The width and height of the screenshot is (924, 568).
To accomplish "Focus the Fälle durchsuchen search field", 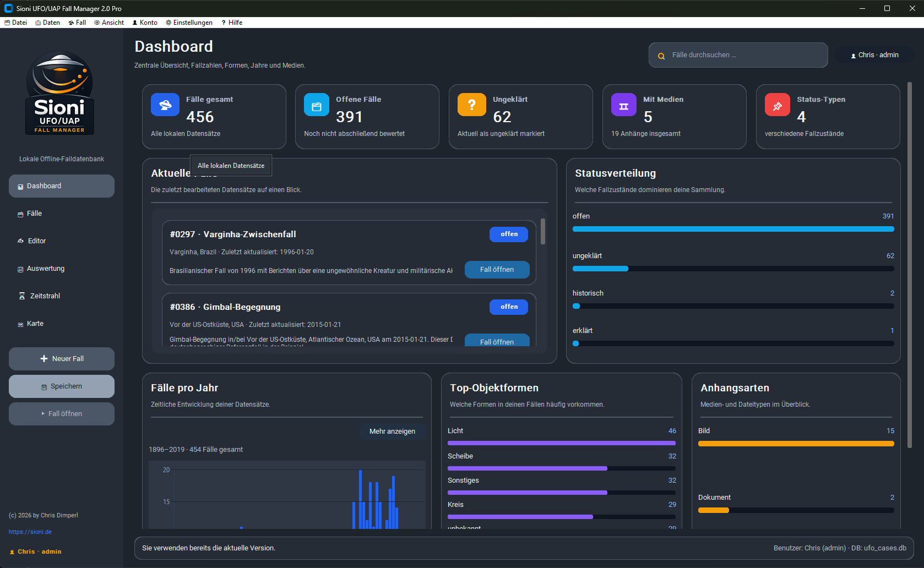I will coord(743,55).
